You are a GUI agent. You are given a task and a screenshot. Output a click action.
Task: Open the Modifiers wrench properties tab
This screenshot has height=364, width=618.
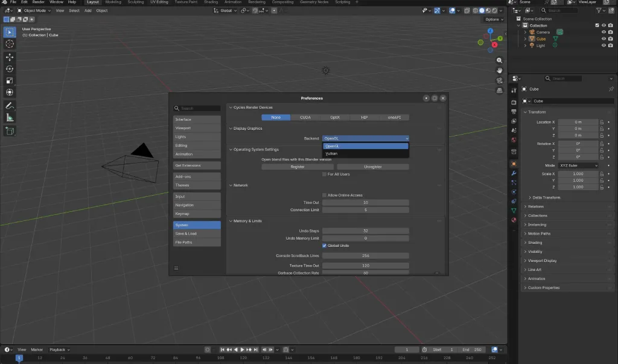[514, 173]
